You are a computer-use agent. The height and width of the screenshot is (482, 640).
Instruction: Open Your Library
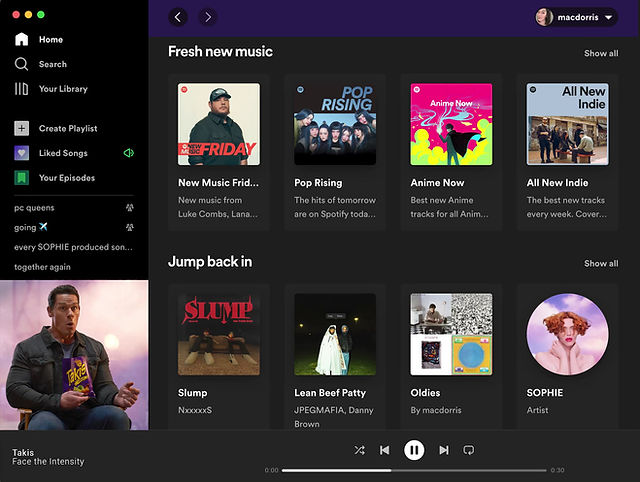click(51, 89)
